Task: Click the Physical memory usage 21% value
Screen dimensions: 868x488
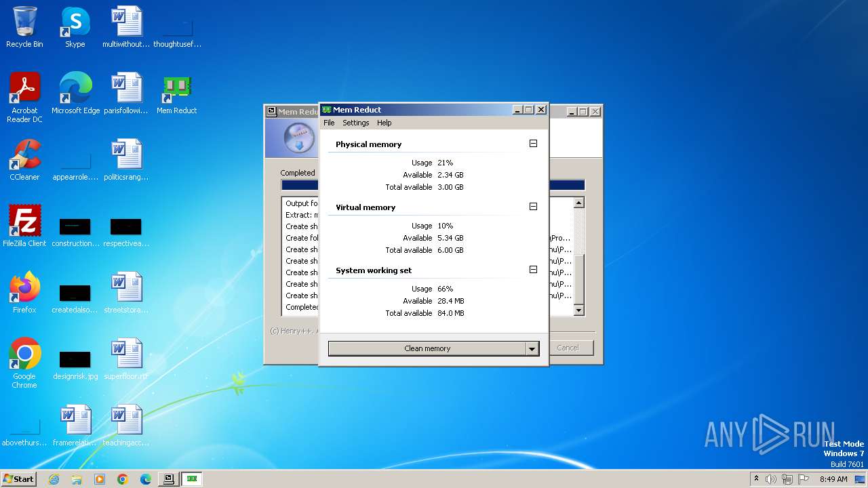Action: tap(446, 163)
